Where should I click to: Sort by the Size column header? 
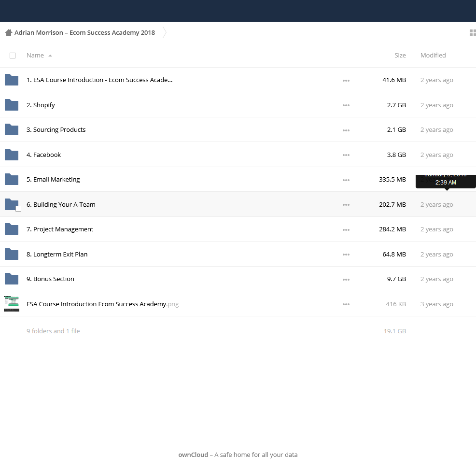pos(400,55)
